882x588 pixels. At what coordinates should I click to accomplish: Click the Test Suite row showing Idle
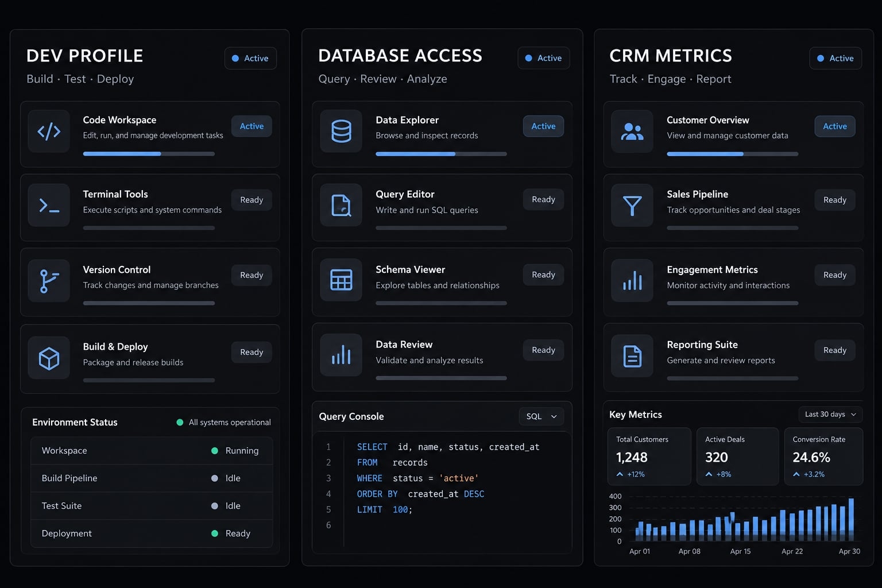pyautogui.click(x=152, y=506)
